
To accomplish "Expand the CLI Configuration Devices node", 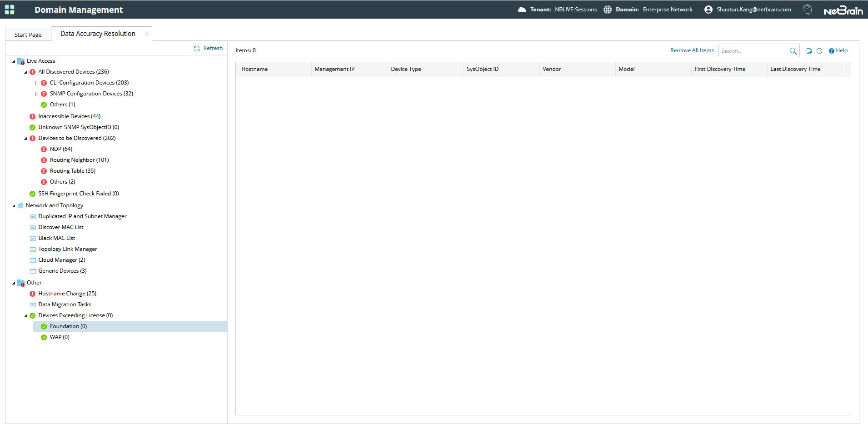I will (x=36, y=83).
